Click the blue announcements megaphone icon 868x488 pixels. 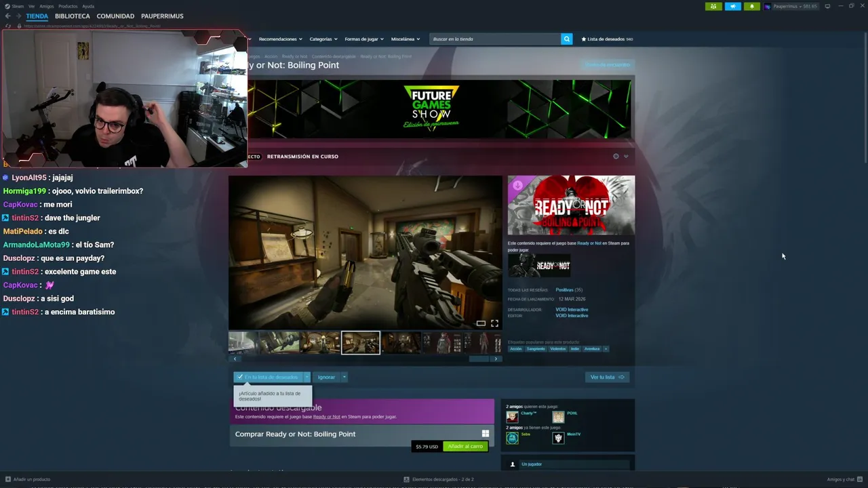[x=733, y=6]
